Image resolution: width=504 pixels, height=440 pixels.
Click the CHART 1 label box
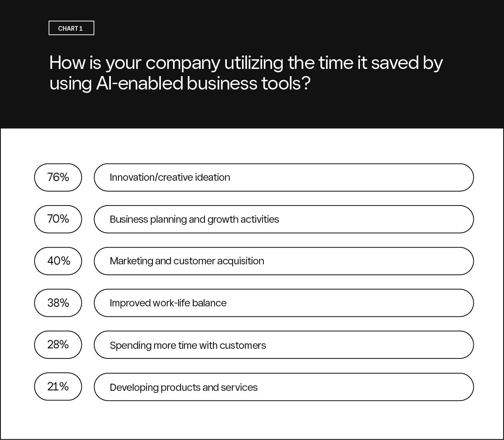(71, 28)
